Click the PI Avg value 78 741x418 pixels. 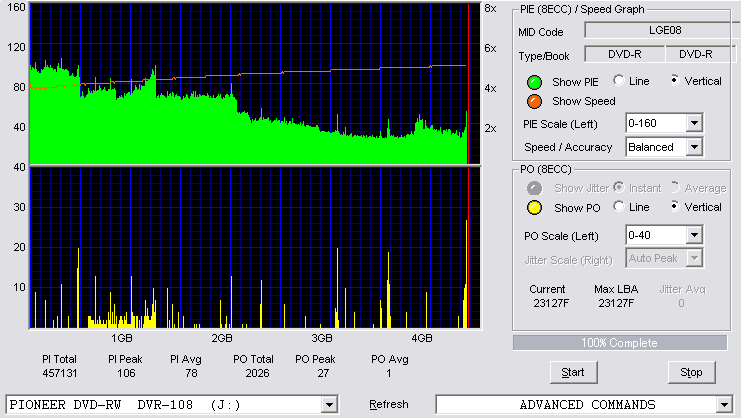point(191,373)
